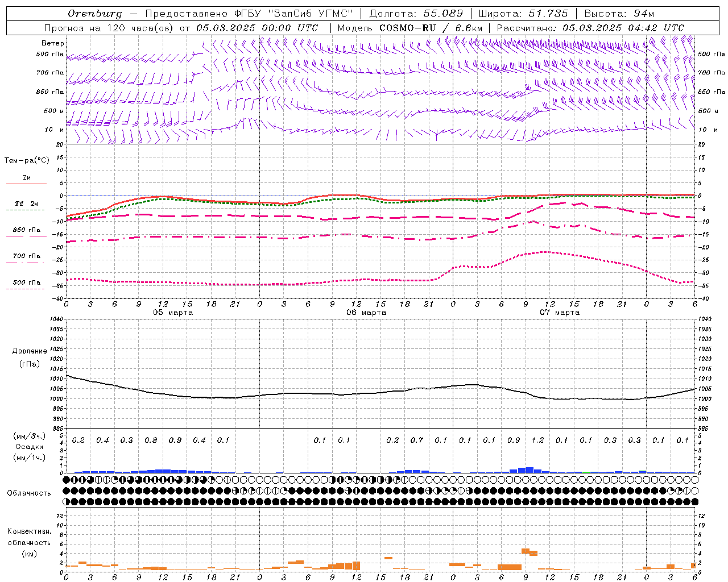Select the 'Предоставлено ФГБУ ЗапСиб УГМС' header text
728x582 pixels.
[249, 14]
